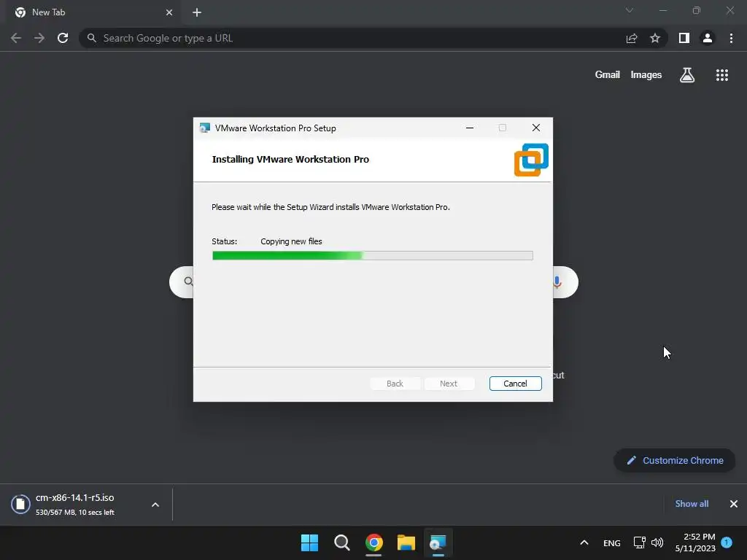
Task: Close the VMware Setup dialog
Action: [536, 128]
